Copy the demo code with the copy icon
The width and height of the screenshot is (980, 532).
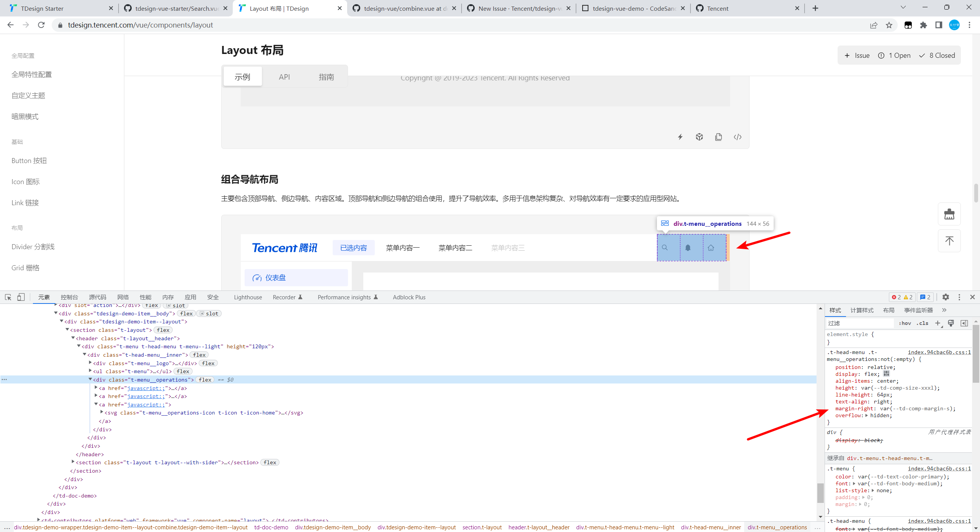(719, 137)
